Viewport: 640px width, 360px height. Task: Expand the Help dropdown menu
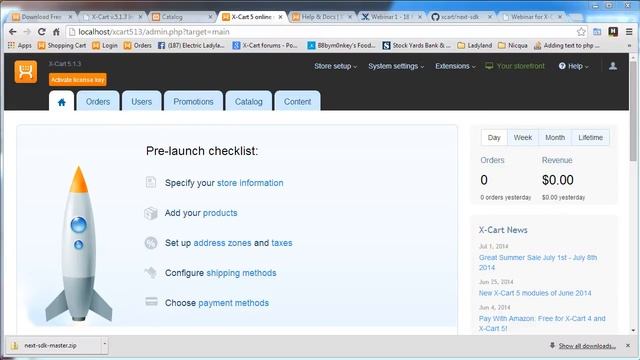coord(573,66)
